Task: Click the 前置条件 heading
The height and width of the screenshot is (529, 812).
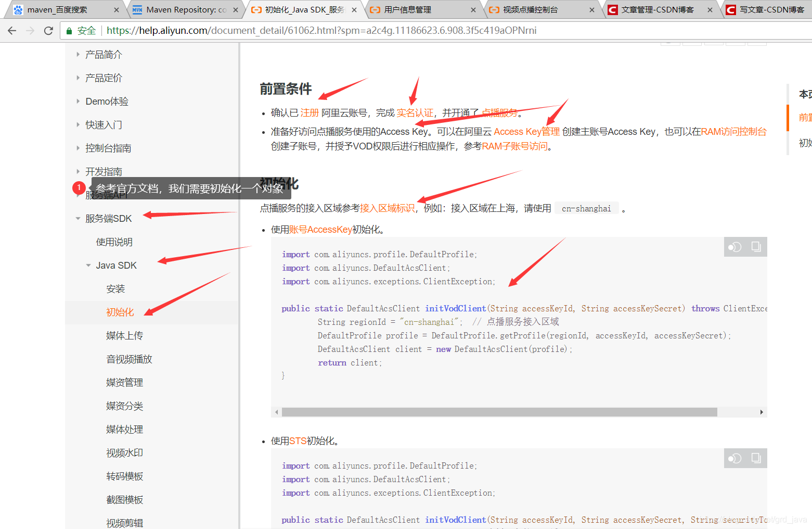Action: point(286,89)
